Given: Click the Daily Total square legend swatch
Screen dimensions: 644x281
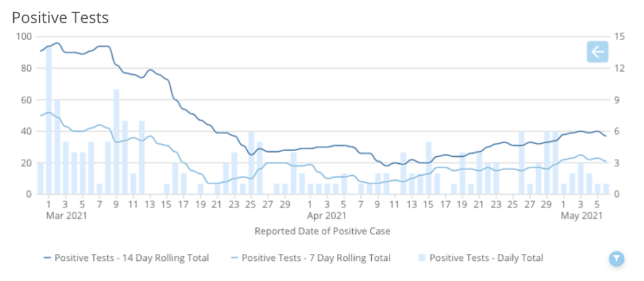Looking at the screenshot, I should click(x=422, y=258).
